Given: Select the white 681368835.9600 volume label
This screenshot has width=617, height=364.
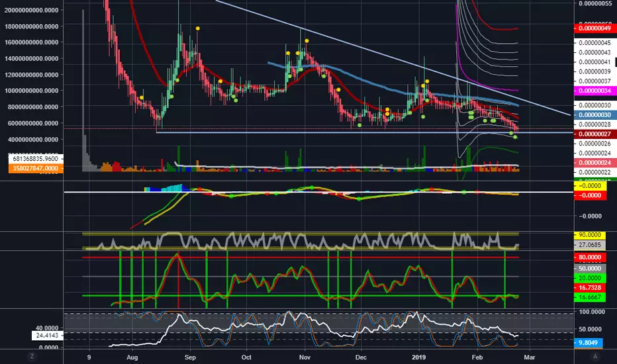Looking at the screenshot, I should tap(36, 159).
